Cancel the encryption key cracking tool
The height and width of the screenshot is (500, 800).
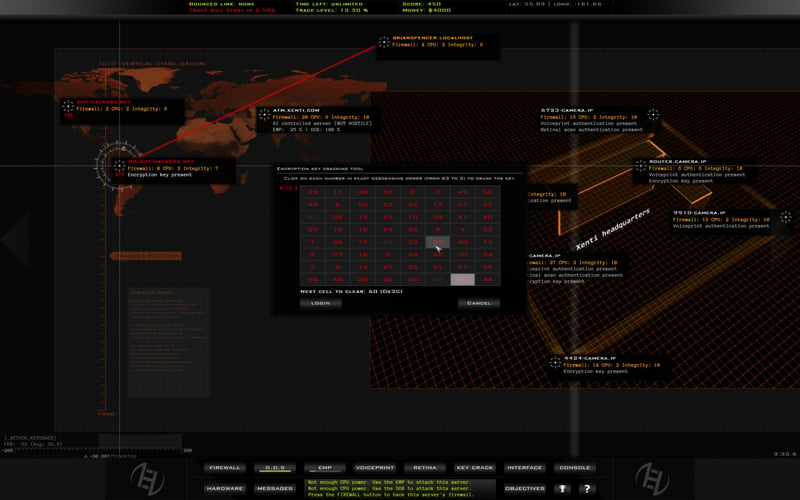tap(479, 303)
